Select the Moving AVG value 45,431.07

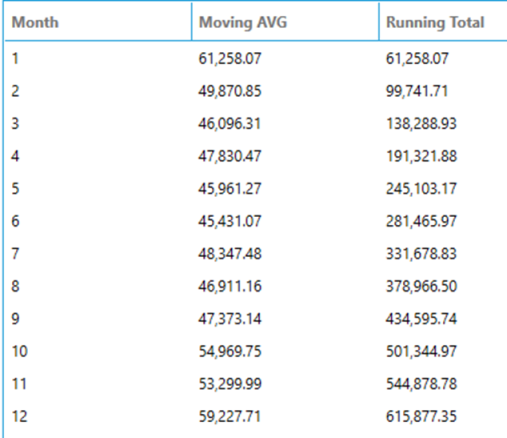(230, 221)
